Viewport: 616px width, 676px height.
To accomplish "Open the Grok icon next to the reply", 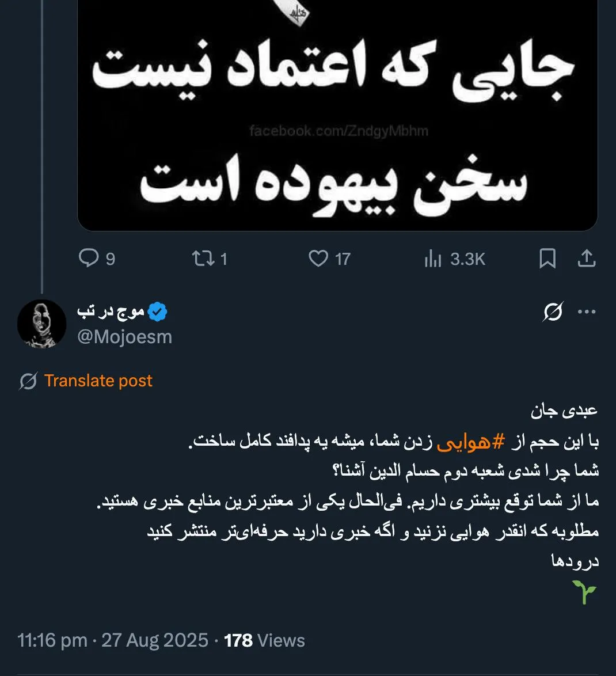I will coord(551,311).
